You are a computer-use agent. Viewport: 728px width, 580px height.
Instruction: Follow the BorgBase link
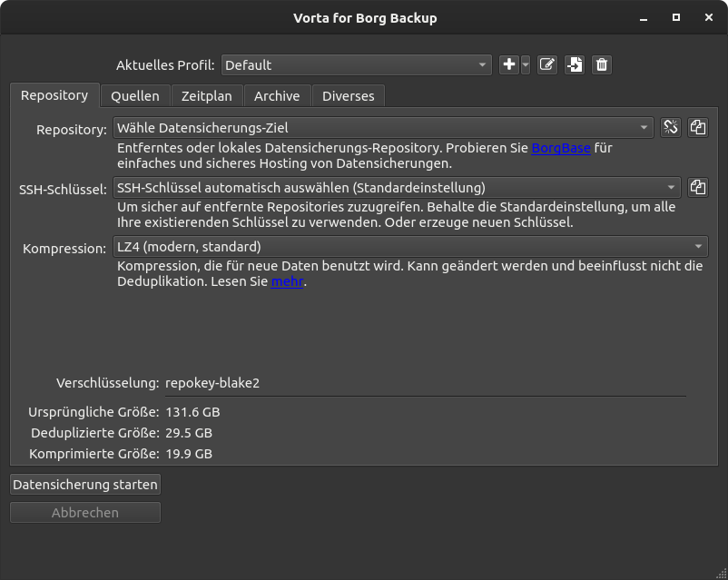click(561, 148)
